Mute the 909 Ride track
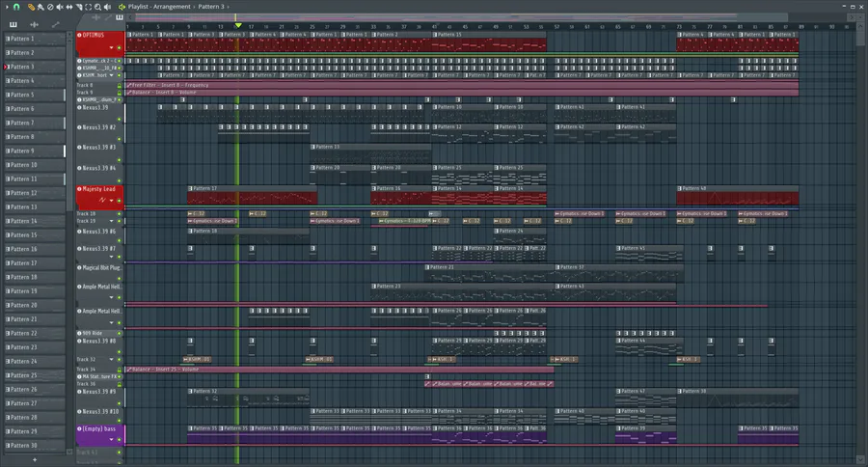Screen dimensions: 868x467 point(119,334)
